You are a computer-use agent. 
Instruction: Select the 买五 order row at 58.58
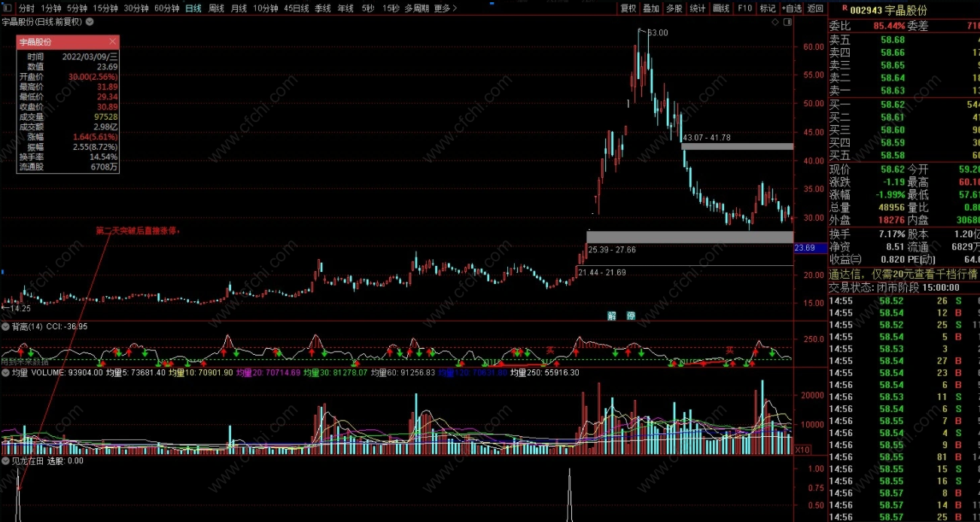pyautogui.click(x=904, y=155)
